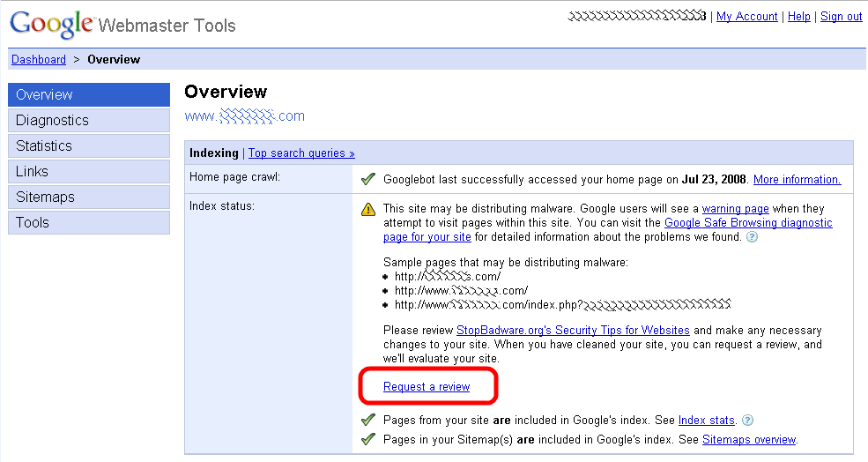Open the Help link in header

(798, 16)
